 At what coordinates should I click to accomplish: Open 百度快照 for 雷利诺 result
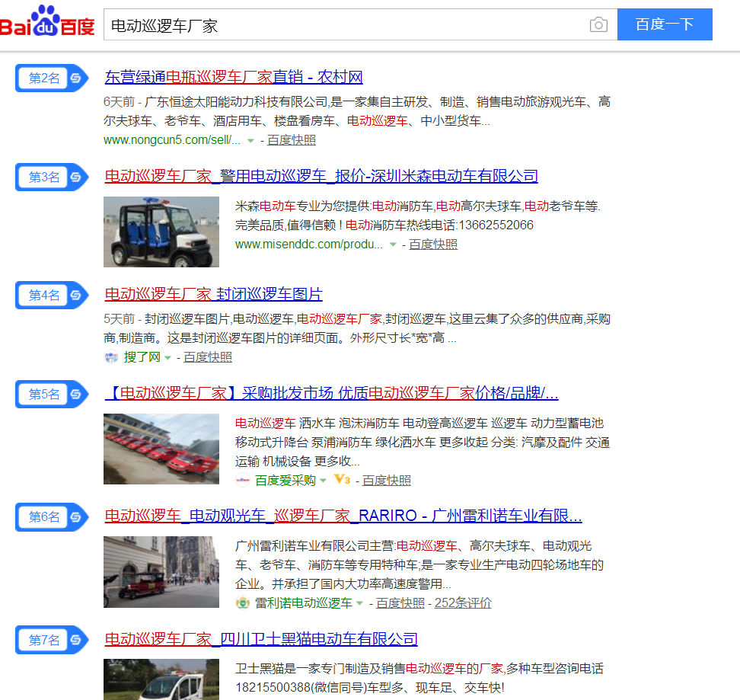400,603
